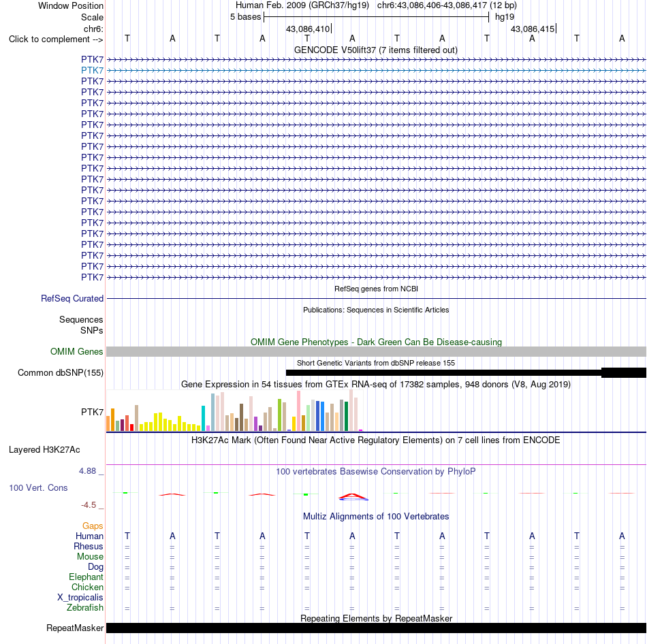Viewport: 647px width, 644px height.
Task: Click the 100 Vert. Cons label
Action: click(38, 487)
